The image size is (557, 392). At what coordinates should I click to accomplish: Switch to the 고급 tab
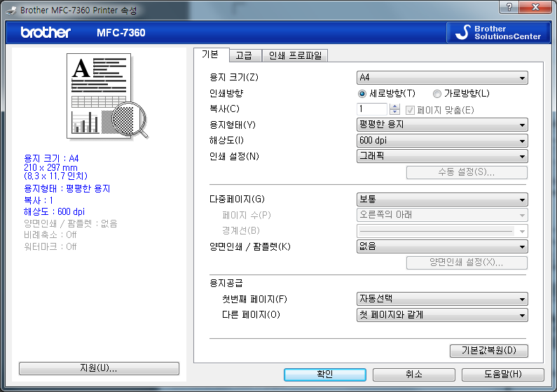pos(245,56)
